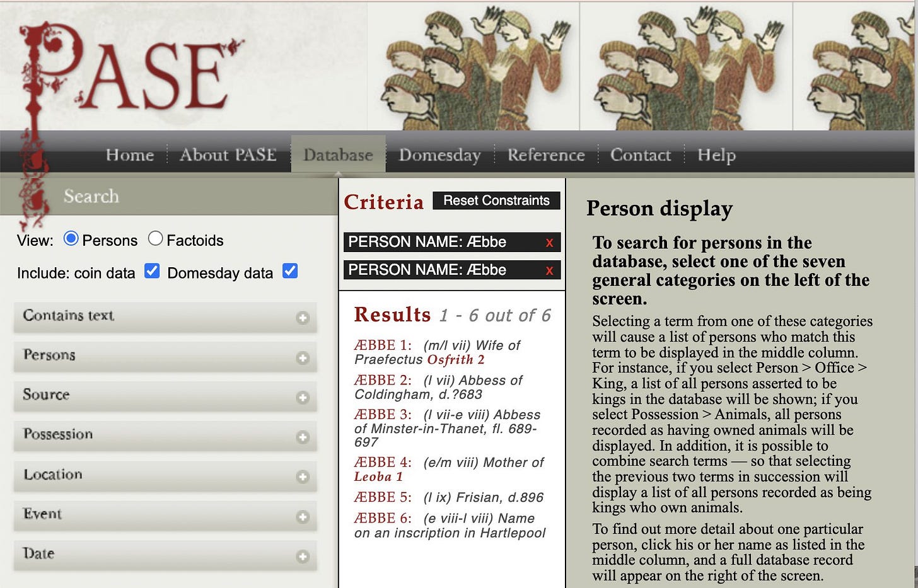
Task: Expand Possession category with plus icon
Action: (303, 437)
